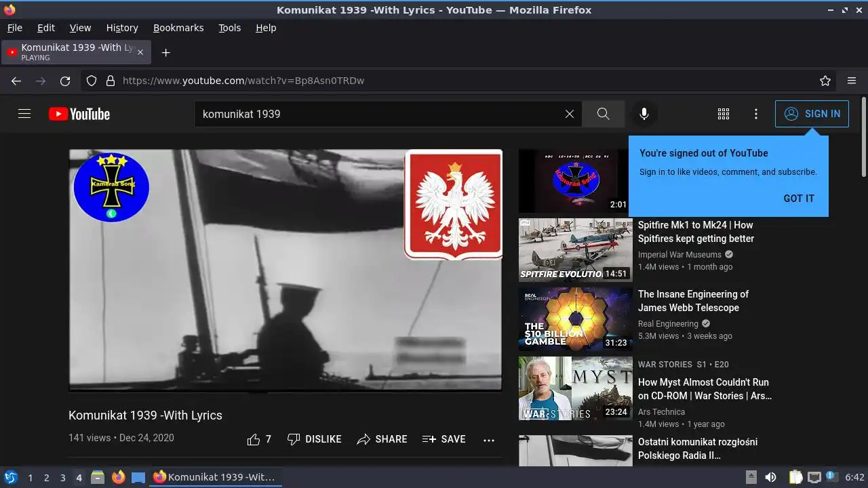This screenshot has height=488, width=868.
Task: Bookmark this page with the star
Action: click(x=825, y=81)
